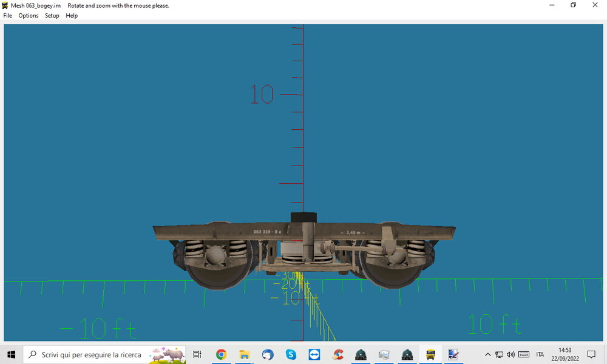The image size is (607, 364).
Task: Click the Windows Start button
Action: (x=11, y=354)
